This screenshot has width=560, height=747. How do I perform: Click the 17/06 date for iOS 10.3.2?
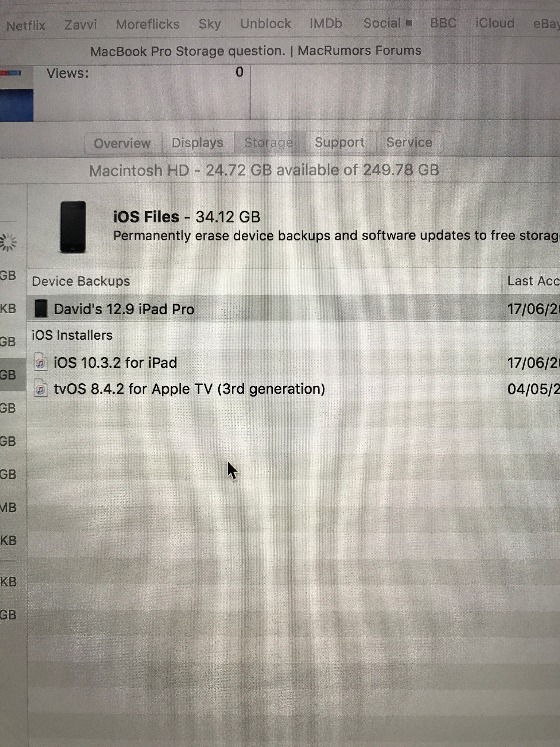point(533,363)
